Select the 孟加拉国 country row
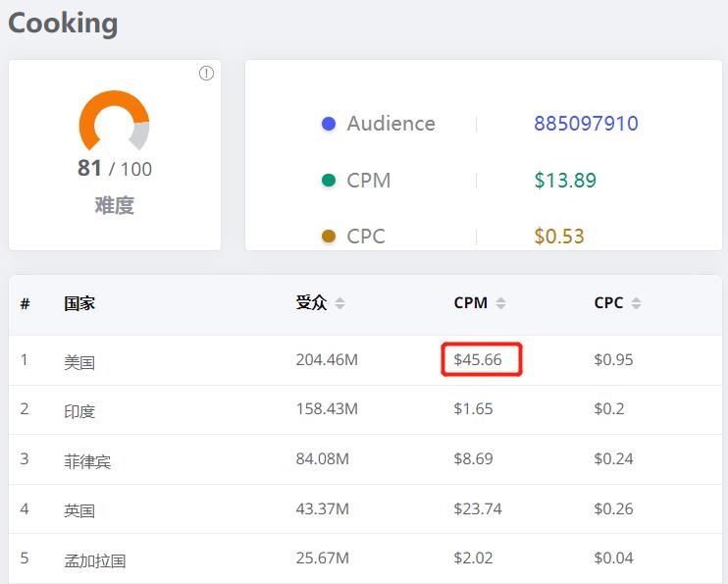Image resolution: width=728 pixels, height=584 pixels. (x=95, y=559)
